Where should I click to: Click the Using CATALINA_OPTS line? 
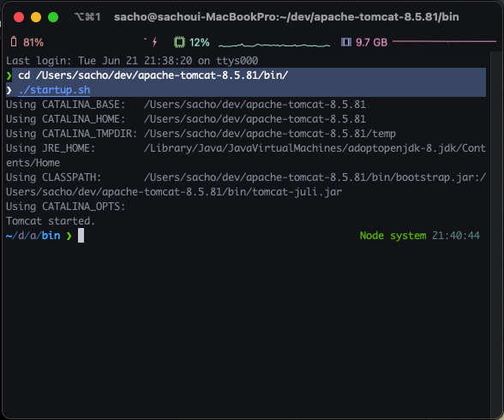click(65, 207)
